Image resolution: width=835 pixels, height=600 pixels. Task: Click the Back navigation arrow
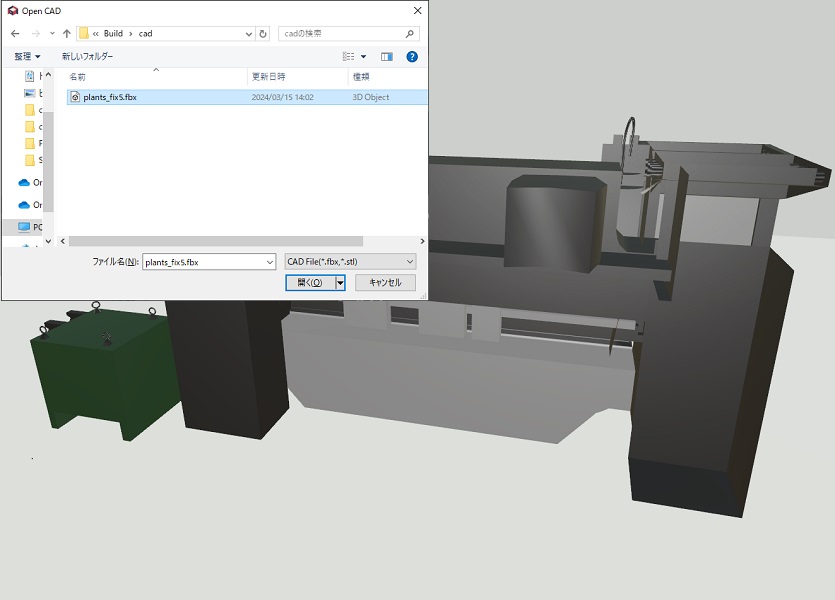coord(15,33)
